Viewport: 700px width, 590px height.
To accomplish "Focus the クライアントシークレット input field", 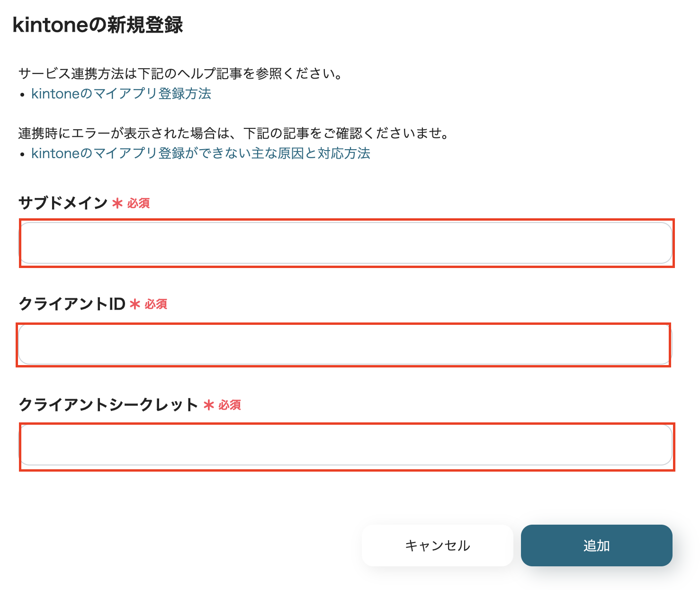I will [x=346, y=445].
